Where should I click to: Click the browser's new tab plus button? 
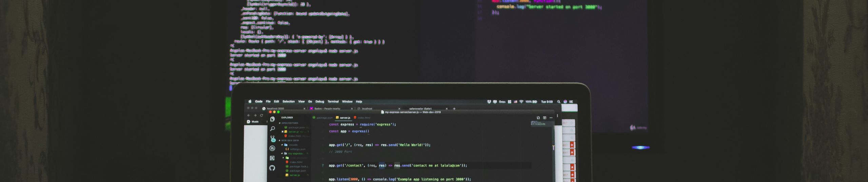[x=454, y=109]
